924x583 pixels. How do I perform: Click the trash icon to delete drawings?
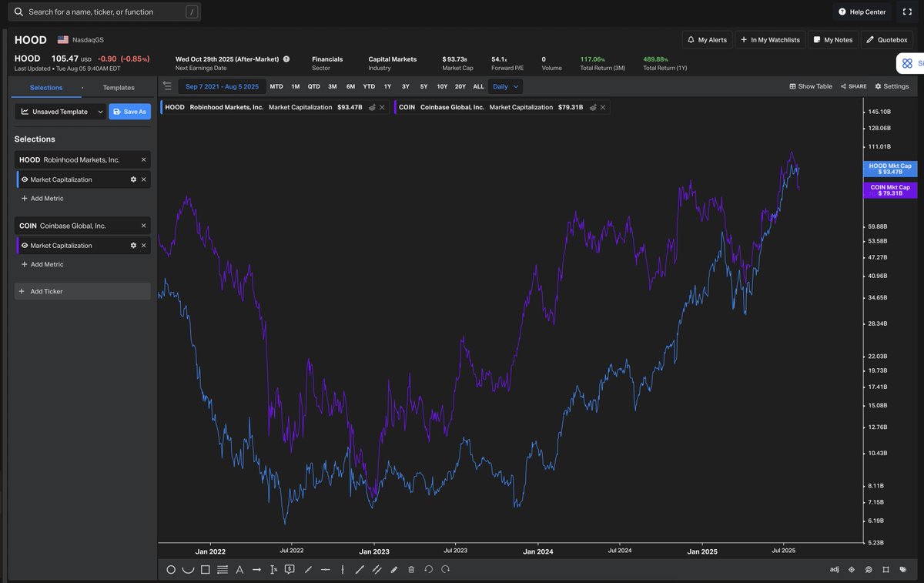coord(411,570)
